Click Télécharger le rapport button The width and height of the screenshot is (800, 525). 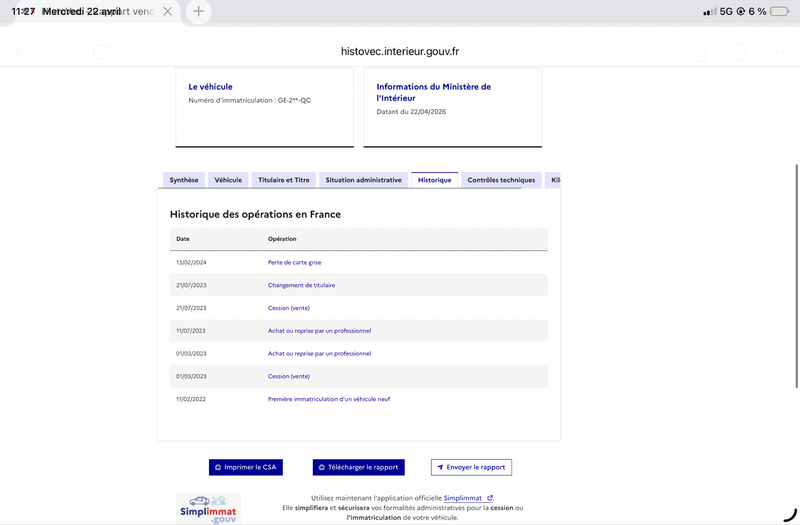(x=358, y=467)
